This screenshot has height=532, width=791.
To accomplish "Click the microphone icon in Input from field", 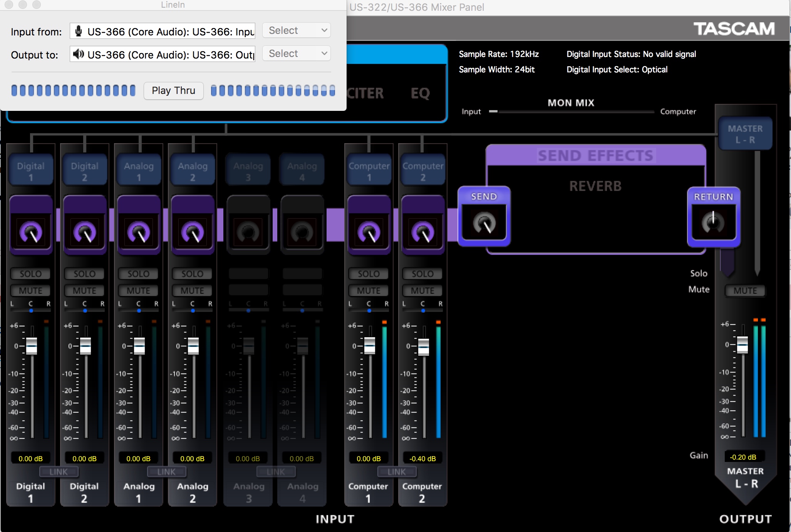I will [79, 31].
